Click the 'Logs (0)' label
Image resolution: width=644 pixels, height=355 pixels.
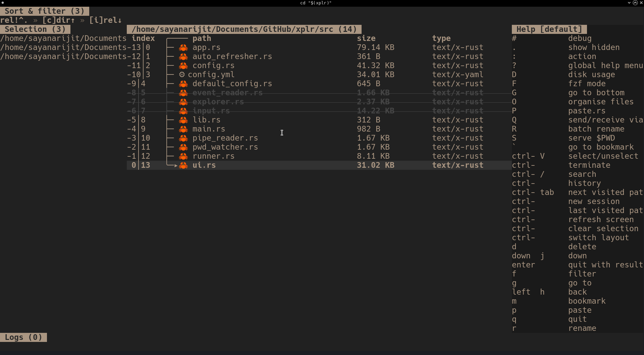coord(23,337)
